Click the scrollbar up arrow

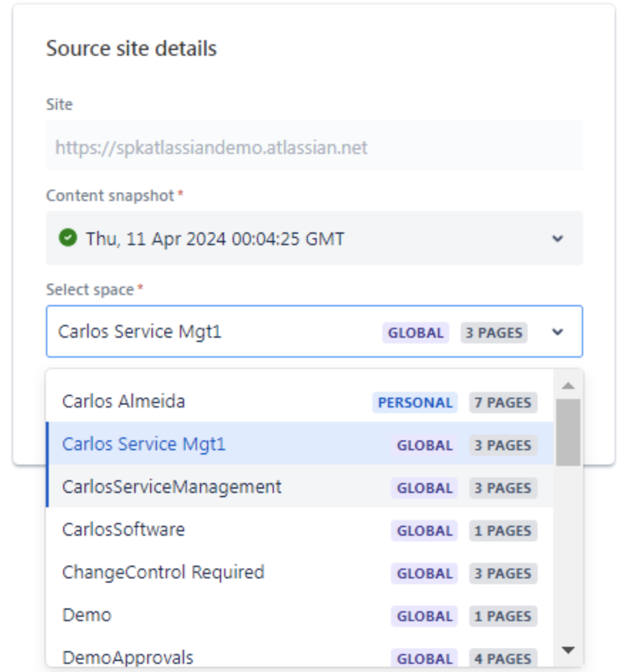568,386
